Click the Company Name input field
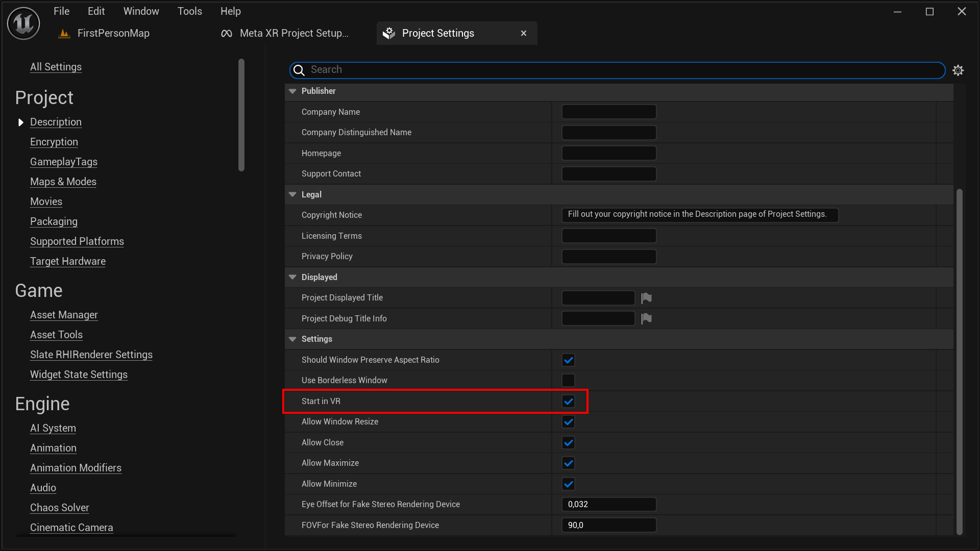Image resolution: width=980 pixels, height=551 pixels. click(608, 111)
